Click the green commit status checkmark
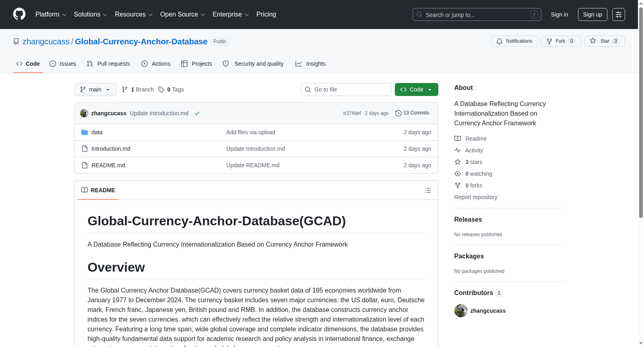644x347 pixels. tap(197, 113)
